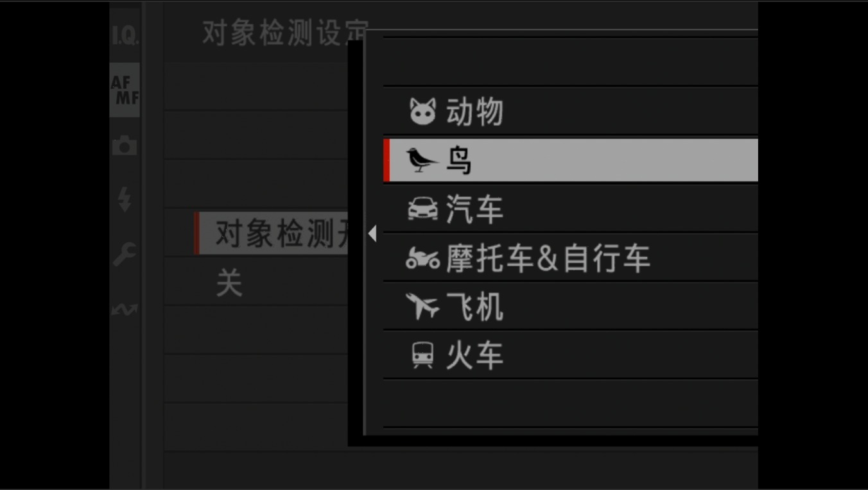Select 飞机 detection option
Viewport: 868px width, 490px height.
570,307
